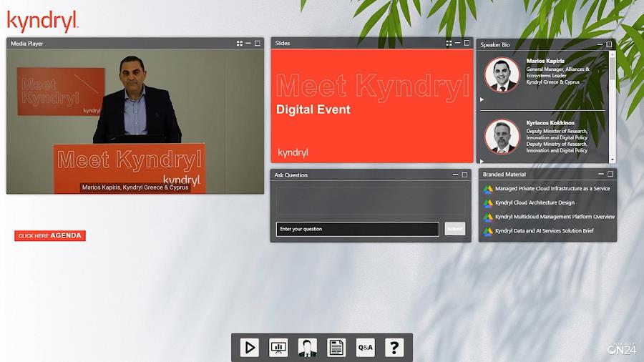
Task: Open the Branded Material document dock icon
Action: [x=336, y=348]
